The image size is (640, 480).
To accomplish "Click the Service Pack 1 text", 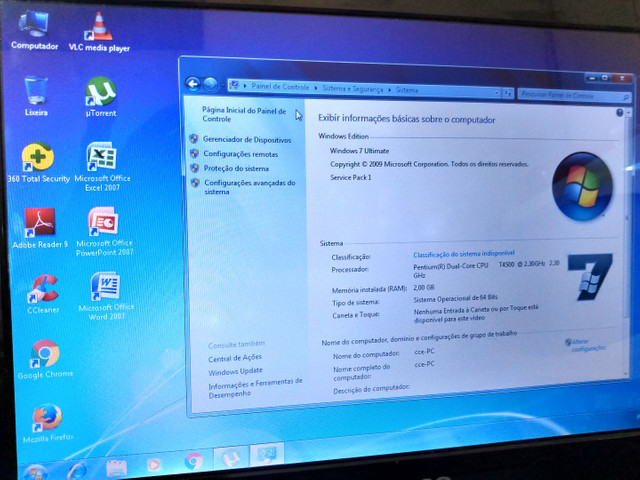I will (351, 177).
